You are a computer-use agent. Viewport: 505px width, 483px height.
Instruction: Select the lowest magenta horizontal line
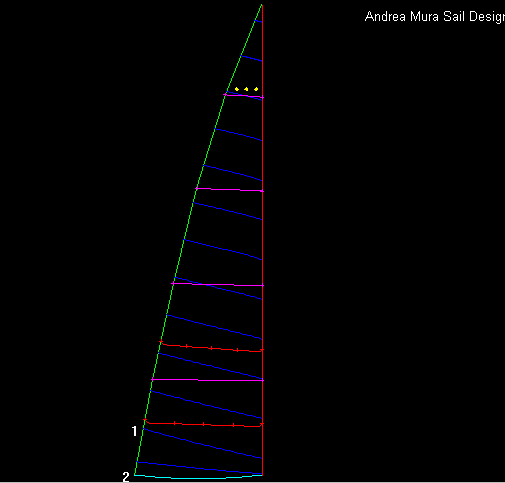tap(207, 380)
